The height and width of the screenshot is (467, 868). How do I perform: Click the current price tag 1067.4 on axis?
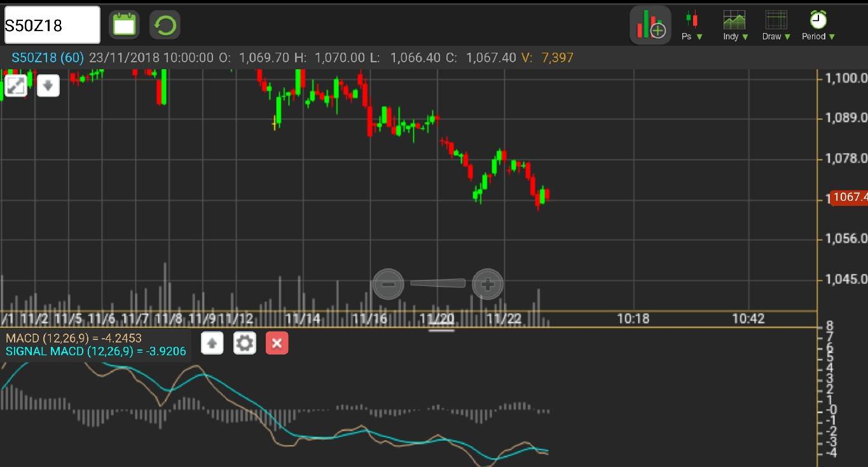click(849, 197)
